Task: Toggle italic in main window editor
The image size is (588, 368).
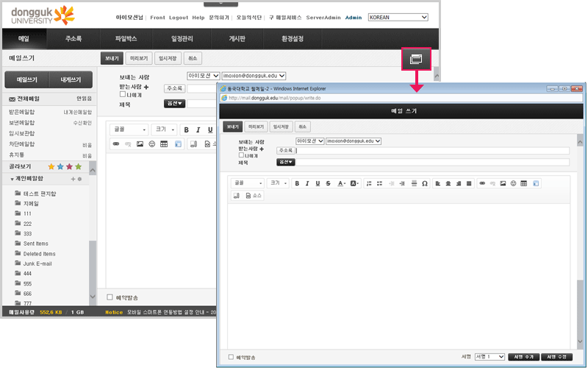Action: pyautogui.click(x=198, y=130)
